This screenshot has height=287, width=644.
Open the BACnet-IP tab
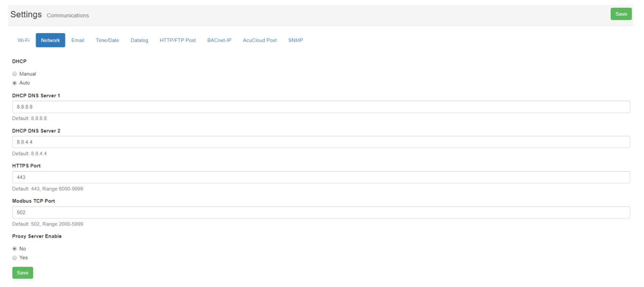219,40
